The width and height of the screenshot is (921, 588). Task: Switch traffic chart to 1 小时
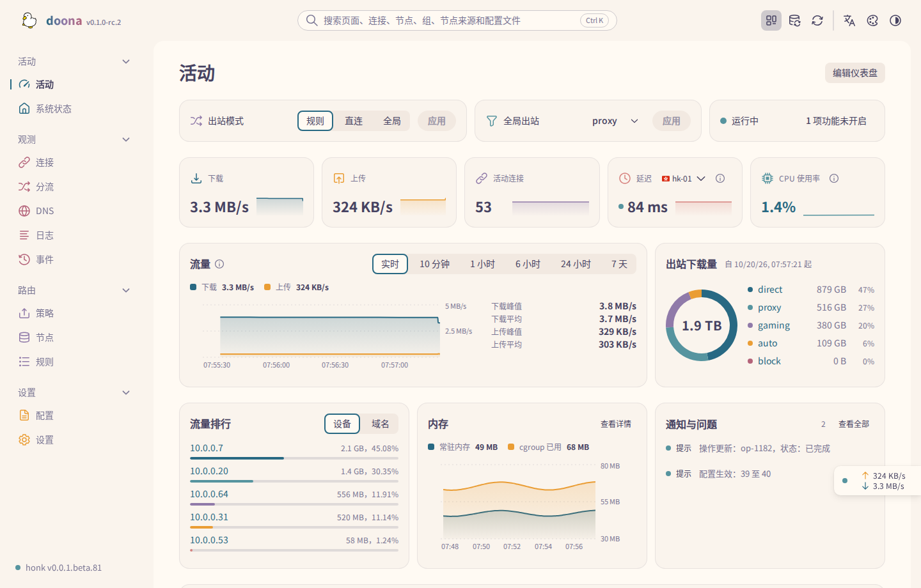coord(483,264)
